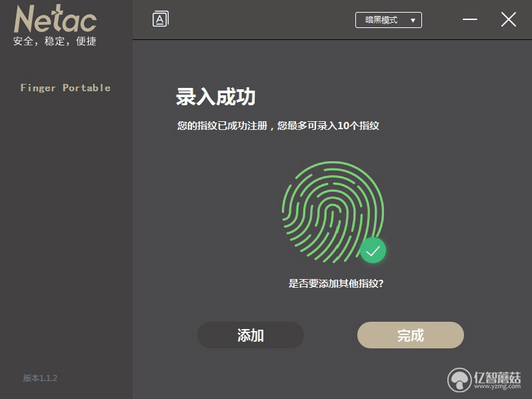
Task: Minimize the Netac window
Action: tap(470, 19)
